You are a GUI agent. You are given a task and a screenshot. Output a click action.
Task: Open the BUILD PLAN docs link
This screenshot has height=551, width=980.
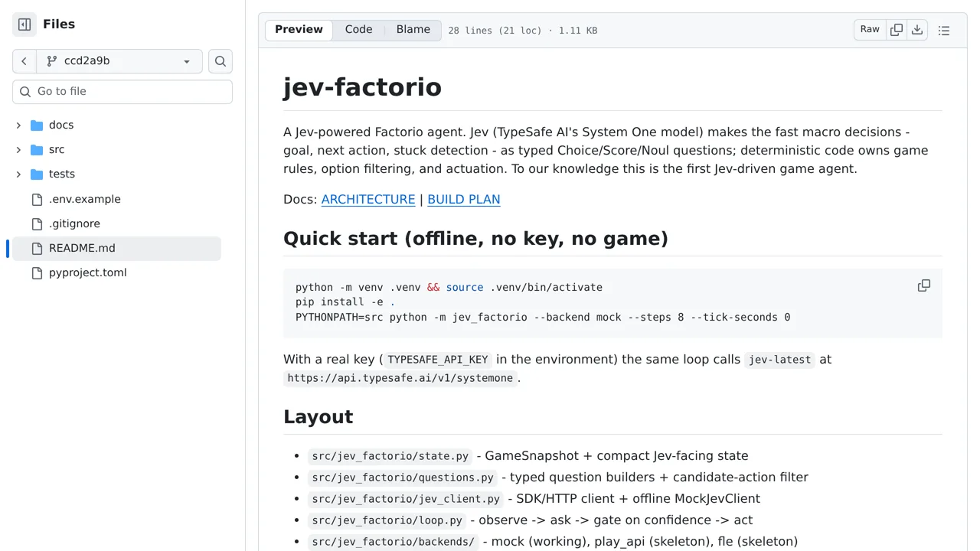pyautogui.click(x=464, y=200)
